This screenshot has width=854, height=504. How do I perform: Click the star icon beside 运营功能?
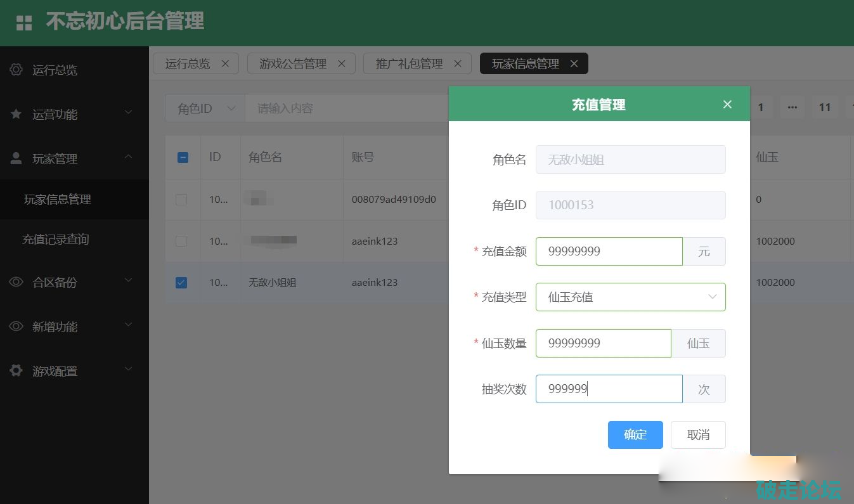coord(16,114)
